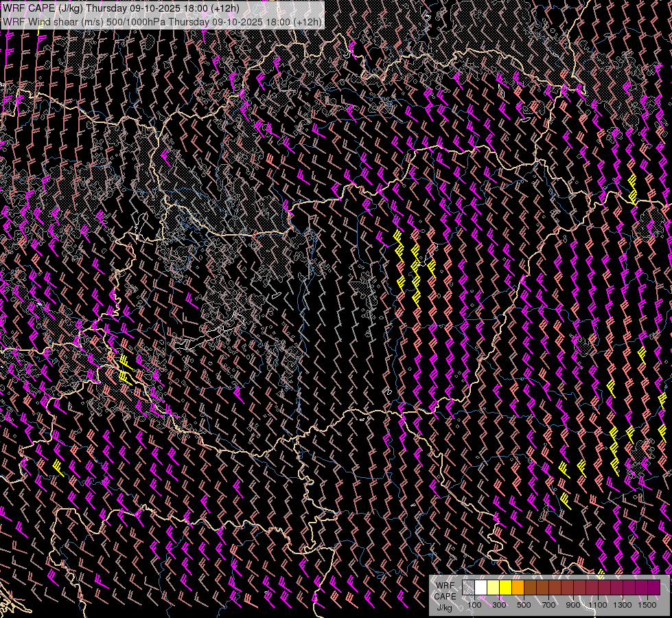Select the orange swatch in the CAPE legend
Image resolution: width=672 pixels, height=618 pixels.
click(518, 588)
